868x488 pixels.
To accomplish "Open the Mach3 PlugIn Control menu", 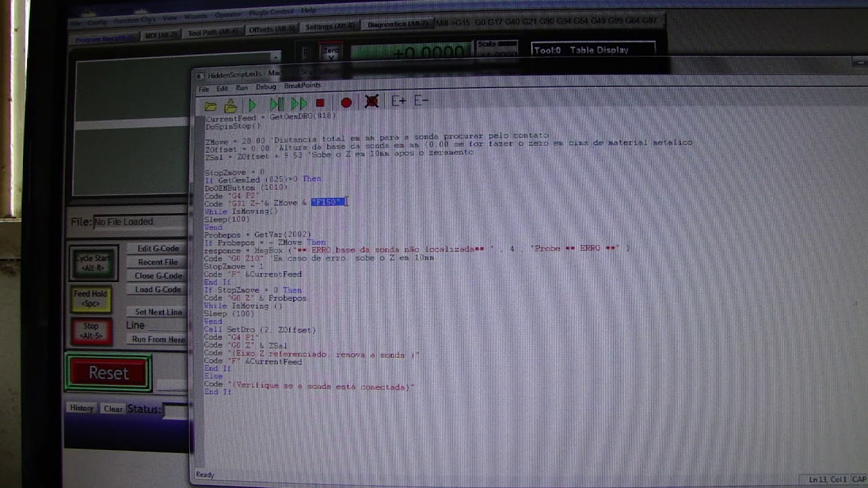I will pos(273,12).
